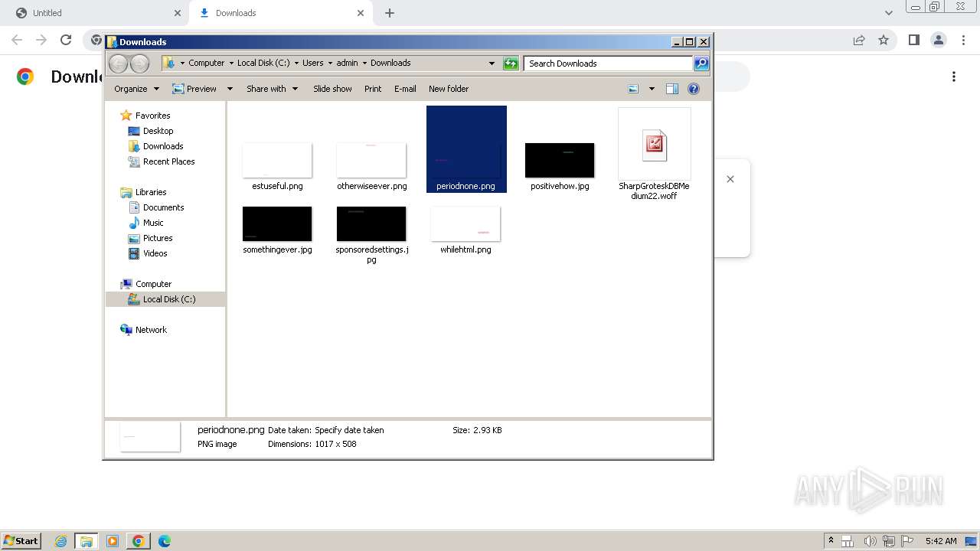Select Downloads under Favorites

[x=163, y=146]
